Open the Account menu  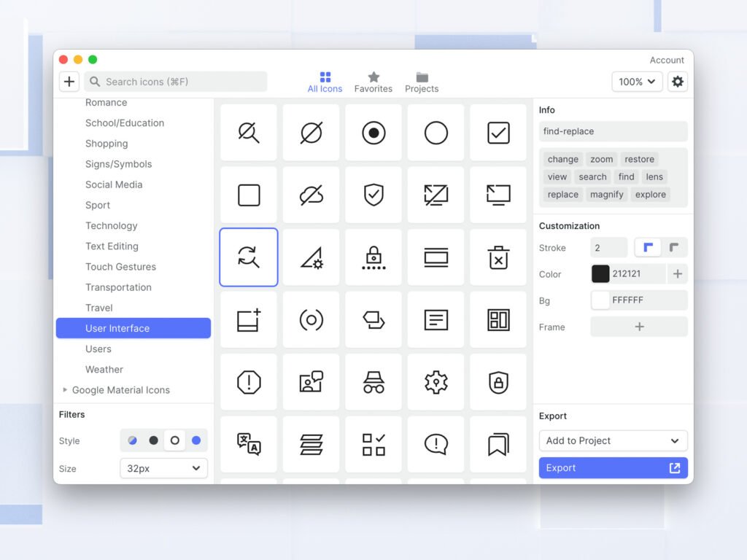point(667,60)
